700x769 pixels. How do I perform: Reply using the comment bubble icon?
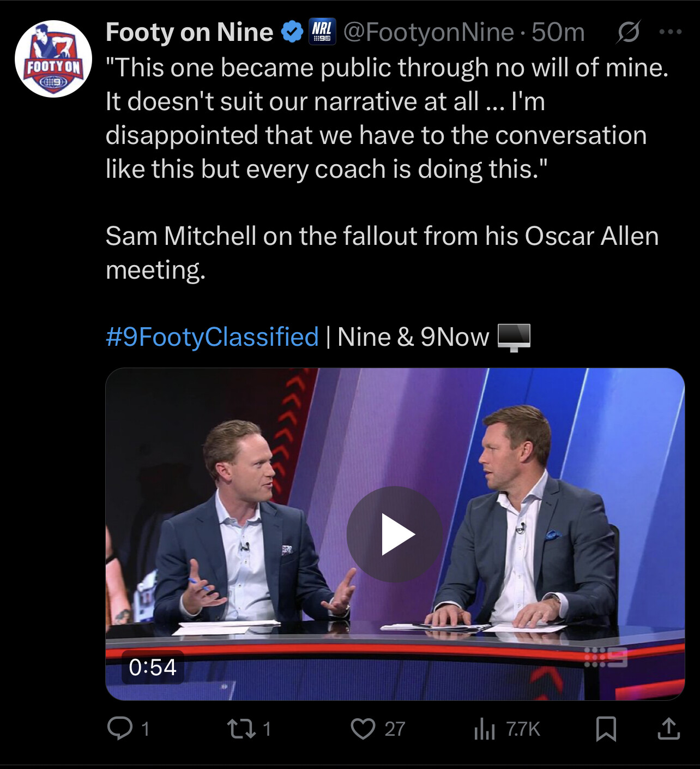[x=120, y=728]
